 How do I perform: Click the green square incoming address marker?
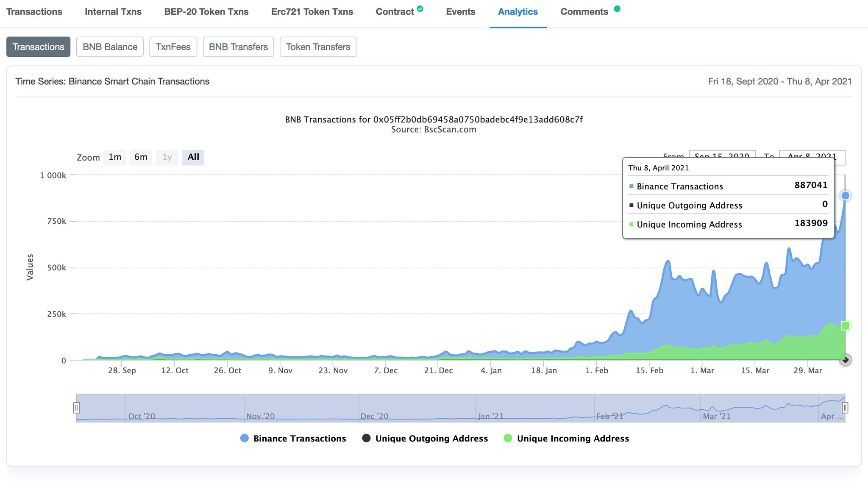[846, 325]
